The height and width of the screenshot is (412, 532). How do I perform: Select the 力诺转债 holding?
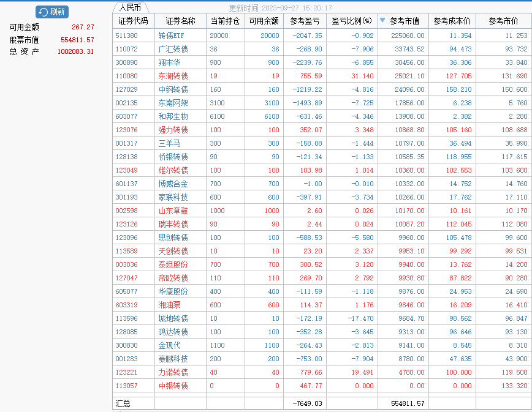(173, 372)
